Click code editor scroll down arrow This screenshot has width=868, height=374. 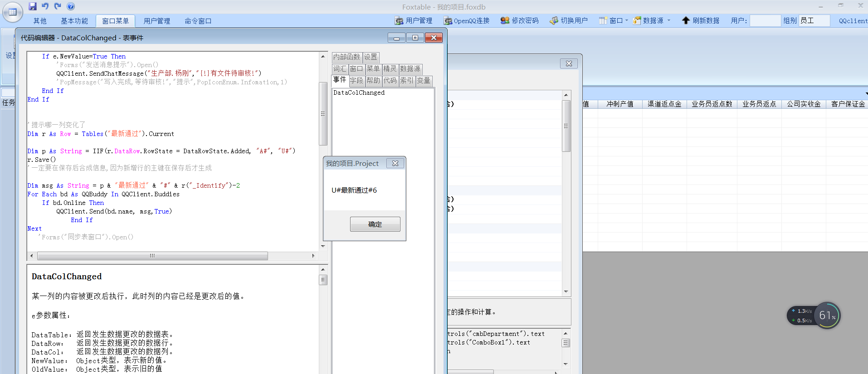click(323, 246)
